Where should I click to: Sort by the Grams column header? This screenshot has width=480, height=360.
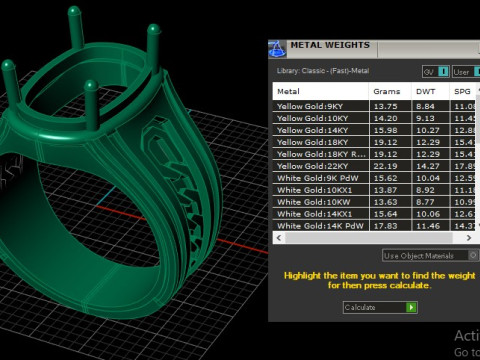pos(390,91)
